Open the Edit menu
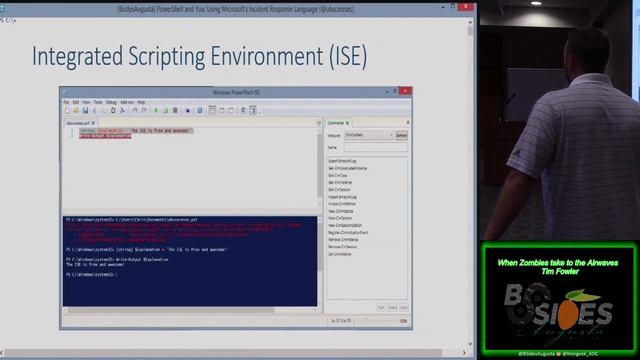Viewport: 640px width, 360px height. tap(76, 102)
